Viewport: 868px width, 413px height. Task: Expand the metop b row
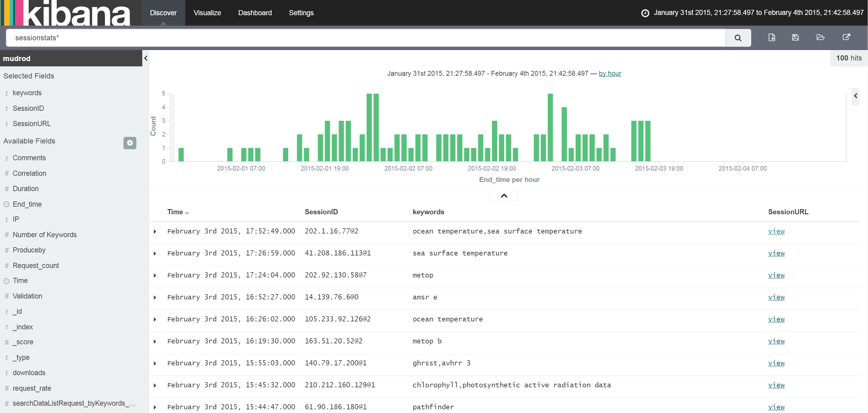pos(155,341)
